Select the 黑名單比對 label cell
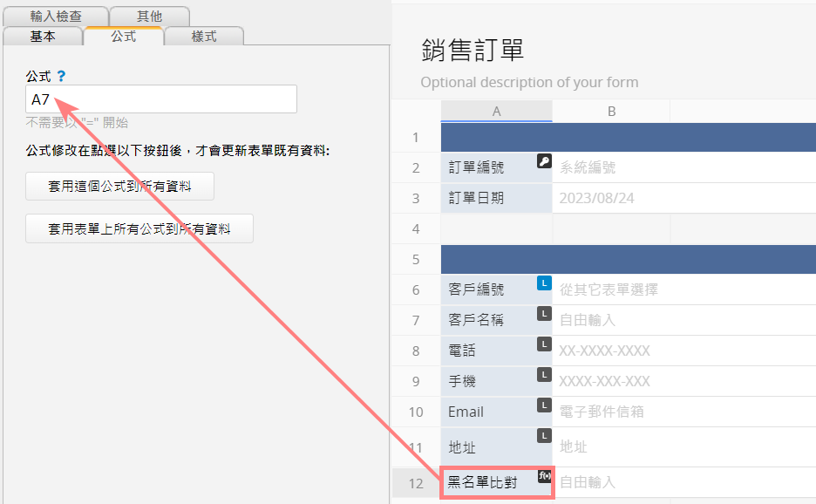This screenshot has width=816, height=504. click(497, 483)
